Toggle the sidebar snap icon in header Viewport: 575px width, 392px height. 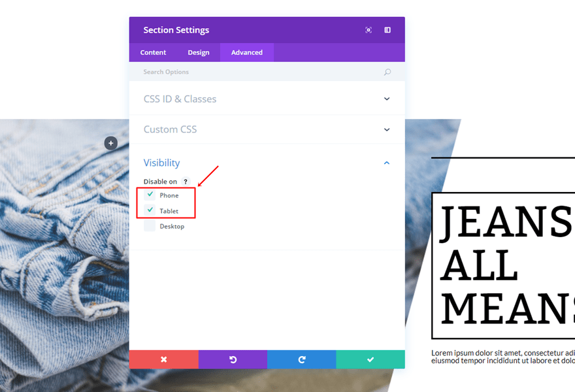(x=387, y=30)
